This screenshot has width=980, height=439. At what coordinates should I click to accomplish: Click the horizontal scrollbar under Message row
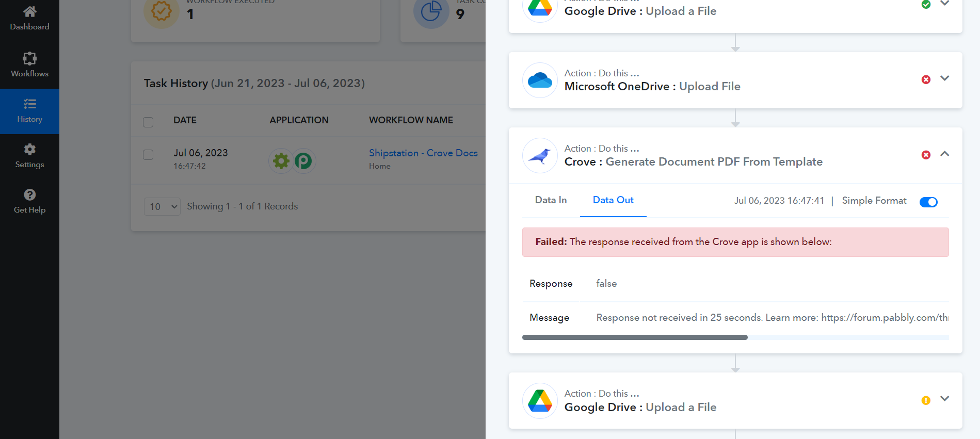click(635, 337)
